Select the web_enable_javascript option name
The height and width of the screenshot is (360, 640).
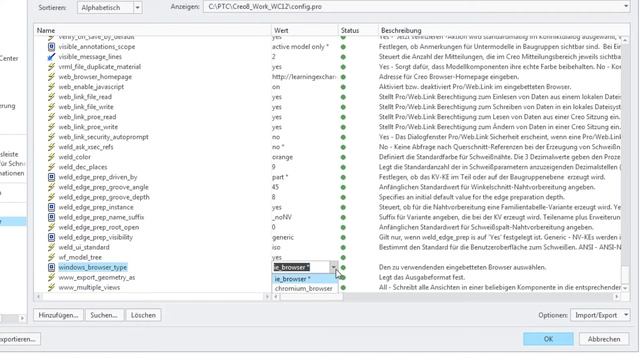(91, 87)
